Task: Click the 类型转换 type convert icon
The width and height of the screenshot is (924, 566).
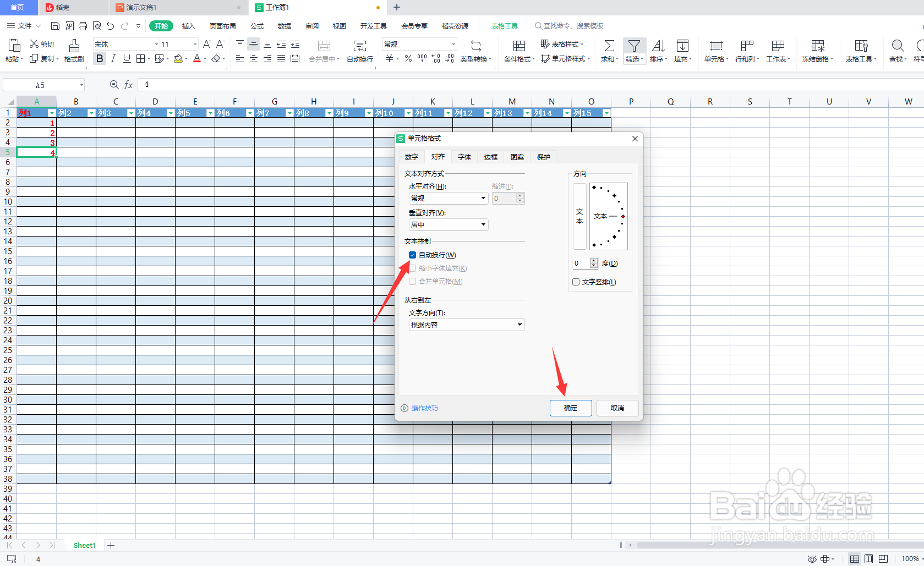Action: 476,46
